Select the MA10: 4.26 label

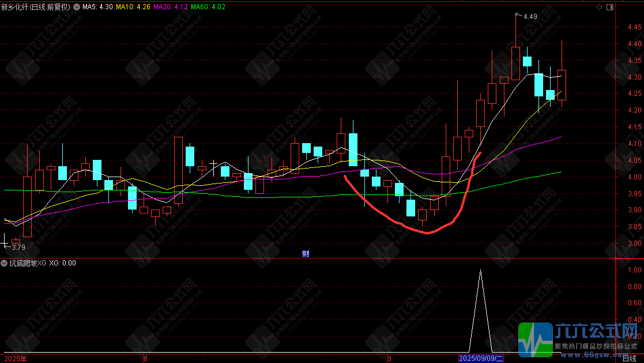(133, 7)
